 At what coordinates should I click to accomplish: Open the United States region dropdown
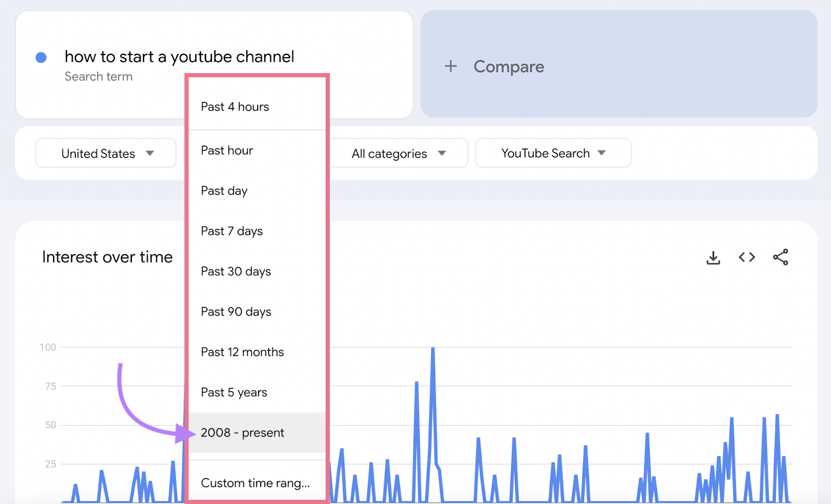coord(106,153)
